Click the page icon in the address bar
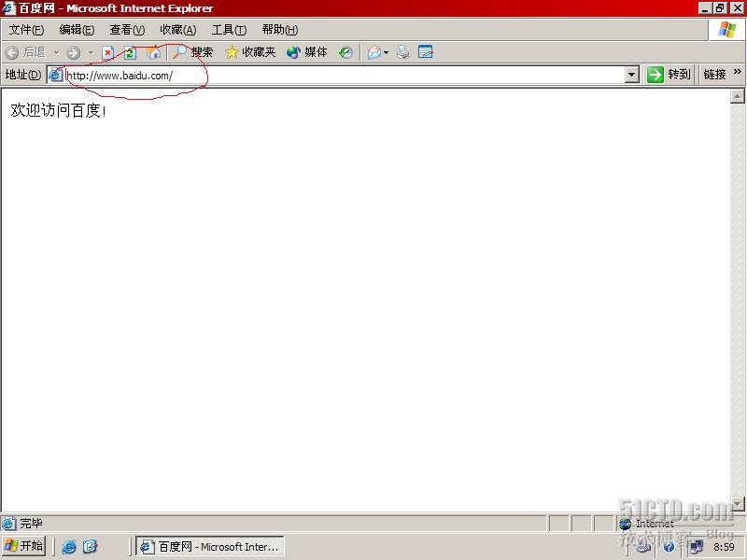Screen dimensions: 747x560 56,75
